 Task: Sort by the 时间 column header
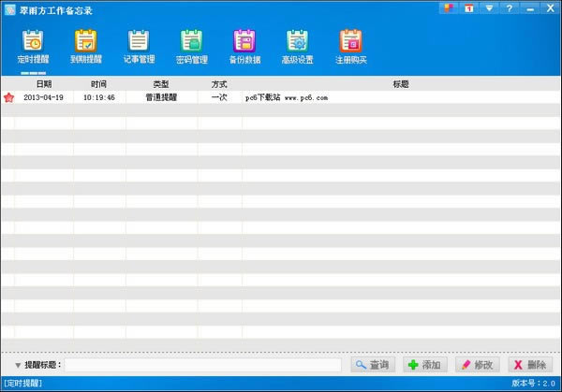click(98, 84)
